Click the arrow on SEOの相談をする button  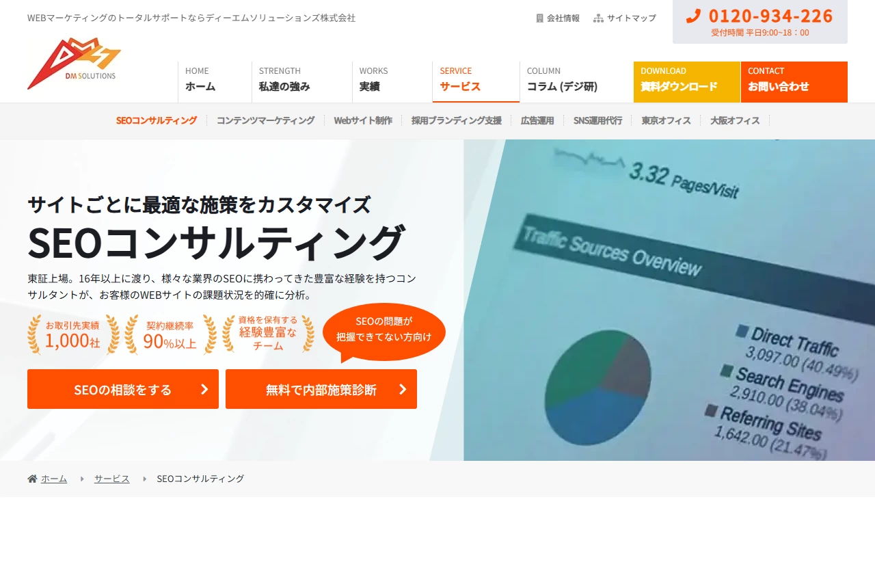click(204, 389)
